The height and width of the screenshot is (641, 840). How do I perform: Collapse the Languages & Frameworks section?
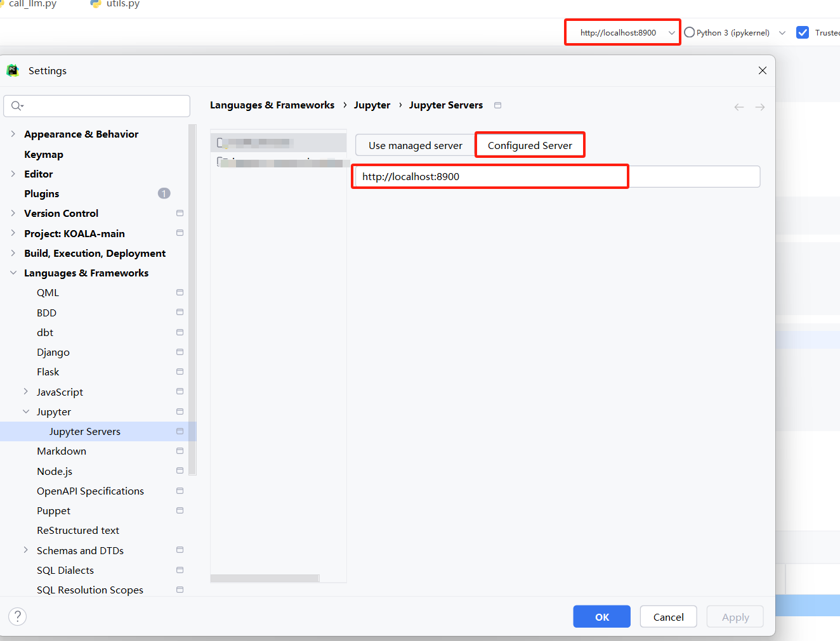(13, 273)
